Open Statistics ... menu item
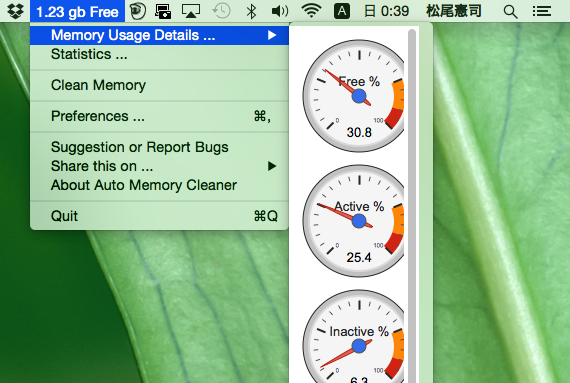 [160, 54]
